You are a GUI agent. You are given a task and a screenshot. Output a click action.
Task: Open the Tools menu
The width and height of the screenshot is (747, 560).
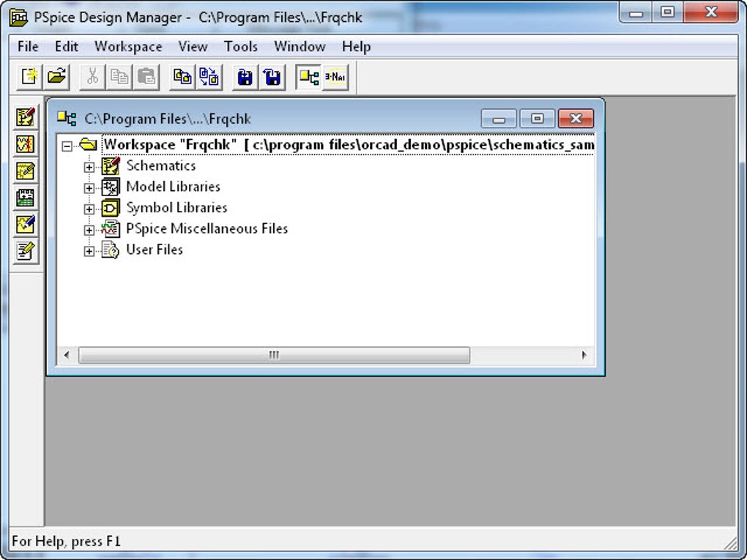[241, 47]
